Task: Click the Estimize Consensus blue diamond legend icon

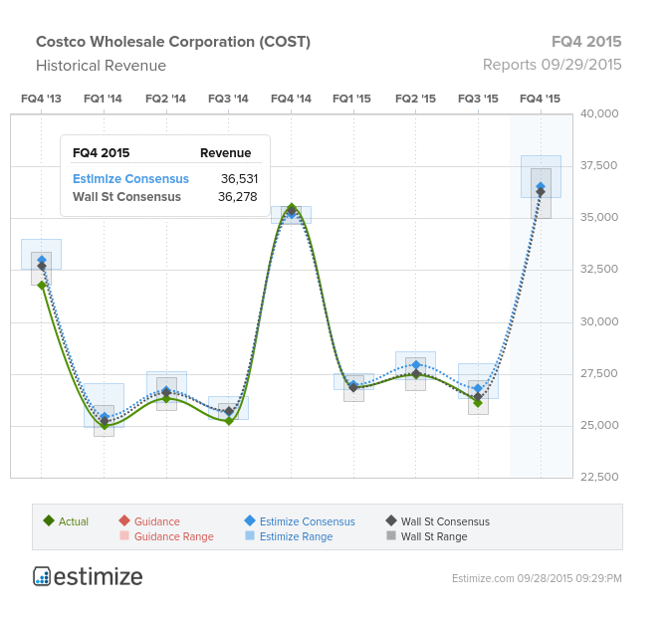Action: pos(250,520)
